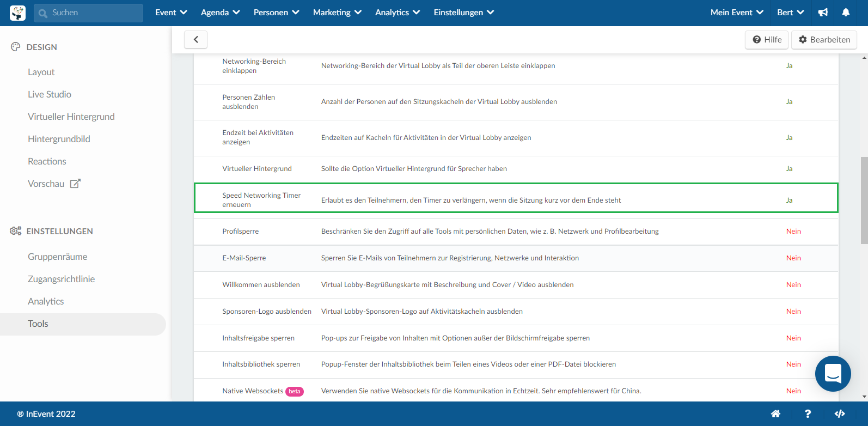The image size is (868, 426).
Task: Click the Bearbeiten button
Action: click(824, 40)
